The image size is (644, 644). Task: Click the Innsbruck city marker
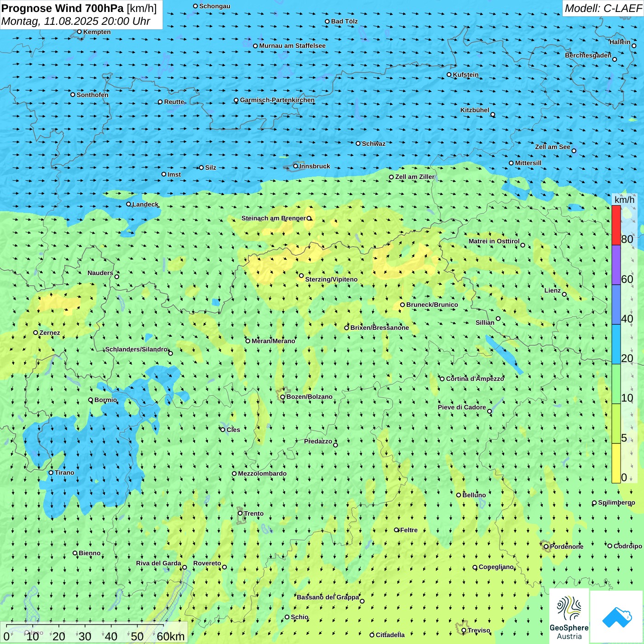pyautogui.click(x=296, y=166)
